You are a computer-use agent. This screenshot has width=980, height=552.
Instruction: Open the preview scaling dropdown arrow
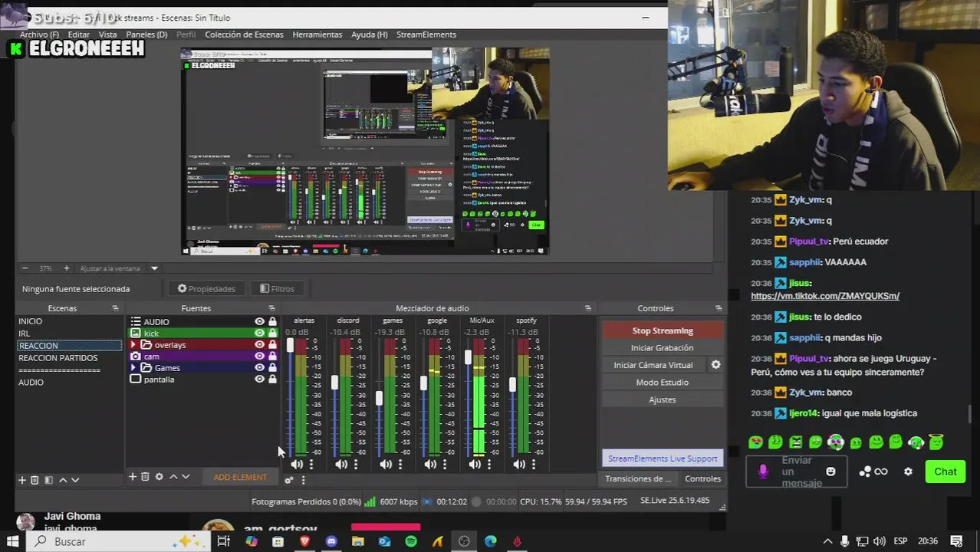coord(154,268)
